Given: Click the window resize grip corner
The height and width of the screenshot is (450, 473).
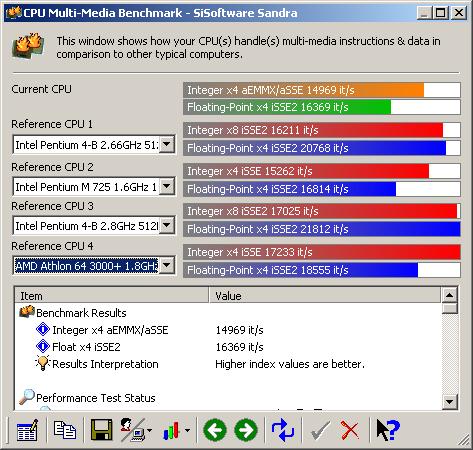Looking at the screenshot, I should pos(463,441).
